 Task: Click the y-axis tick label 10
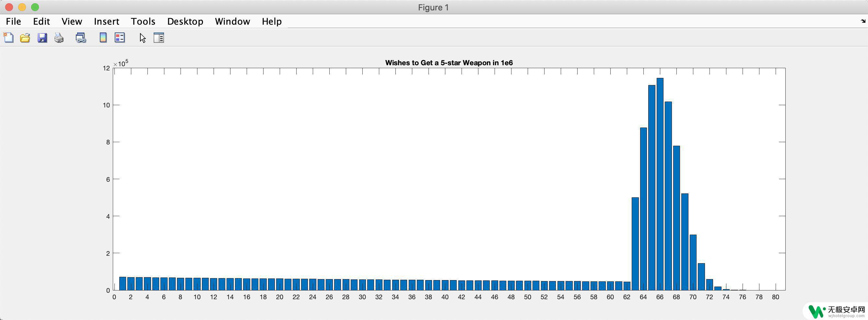click(107, 105)
